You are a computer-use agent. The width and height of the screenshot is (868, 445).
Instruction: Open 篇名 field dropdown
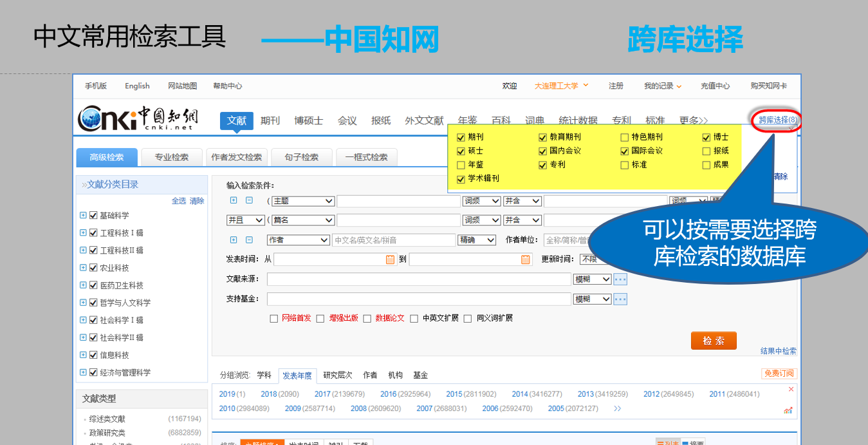(302, 220)
